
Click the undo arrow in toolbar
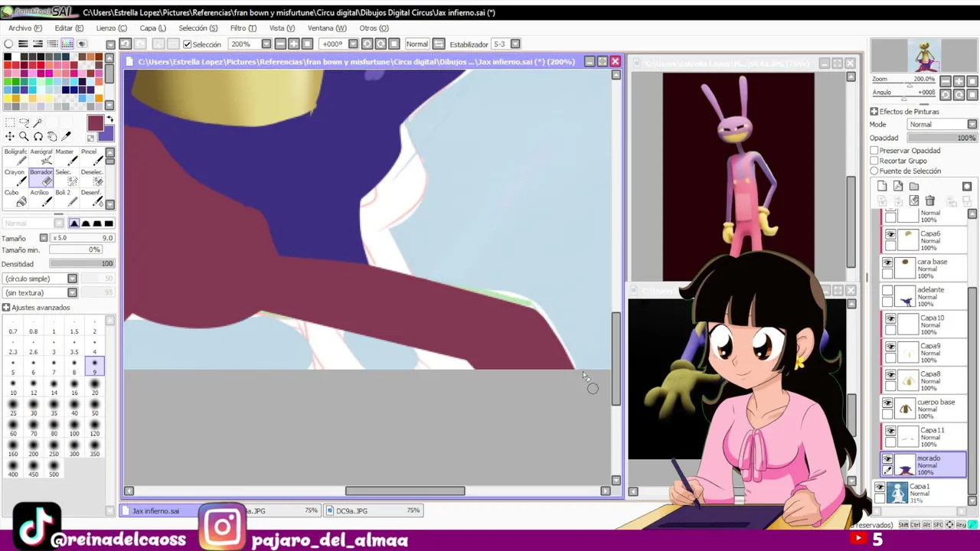point(126,44)
